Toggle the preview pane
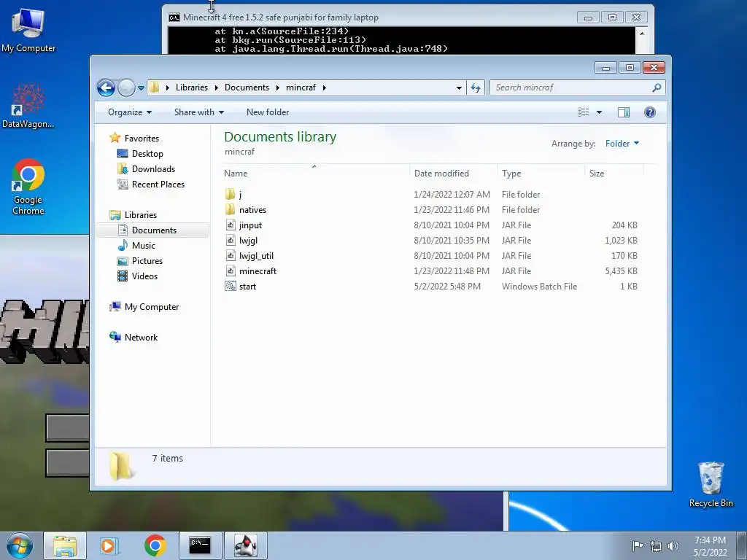 (x=623, y=112)
